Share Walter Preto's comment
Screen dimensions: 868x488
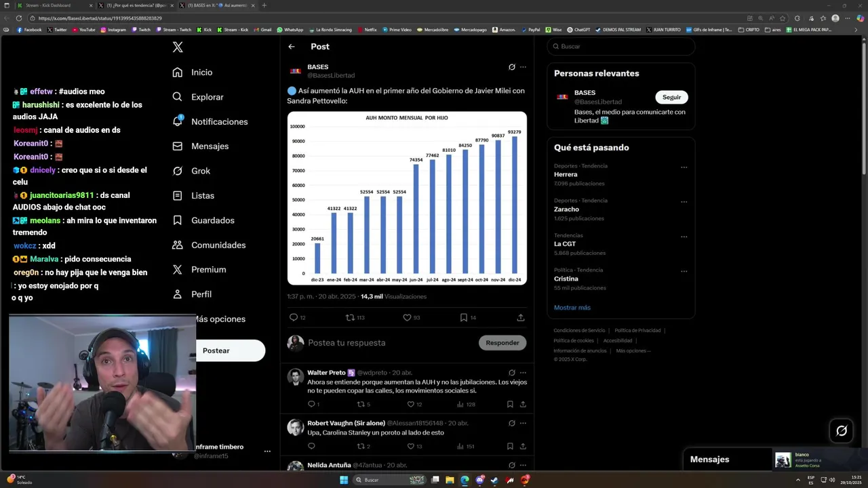(x=523, y=404)
